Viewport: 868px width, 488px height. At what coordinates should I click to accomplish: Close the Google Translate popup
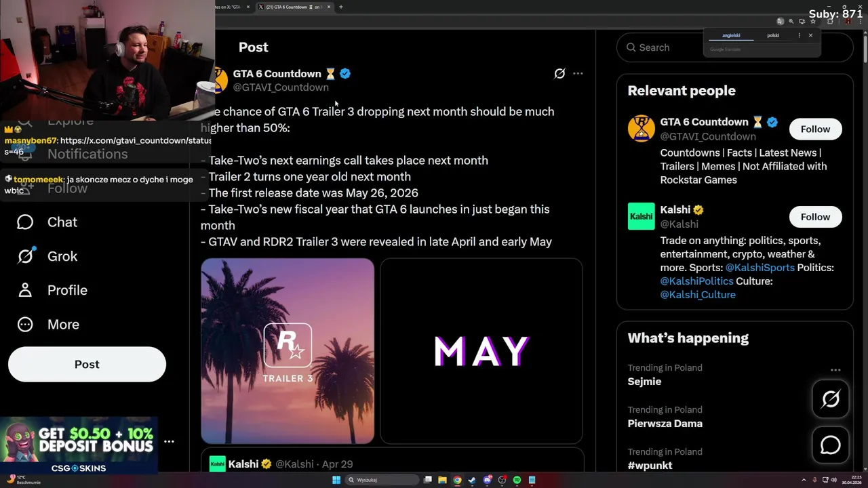coord(810,35)
